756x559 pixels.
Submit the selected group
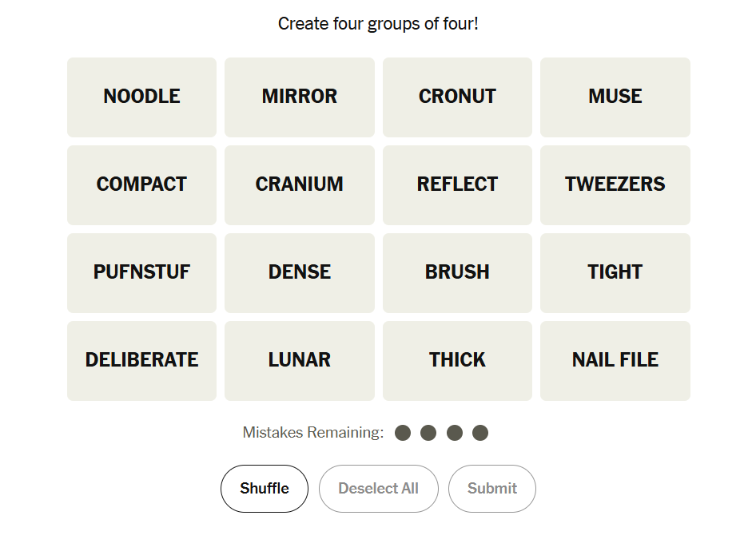pos(491,488)
